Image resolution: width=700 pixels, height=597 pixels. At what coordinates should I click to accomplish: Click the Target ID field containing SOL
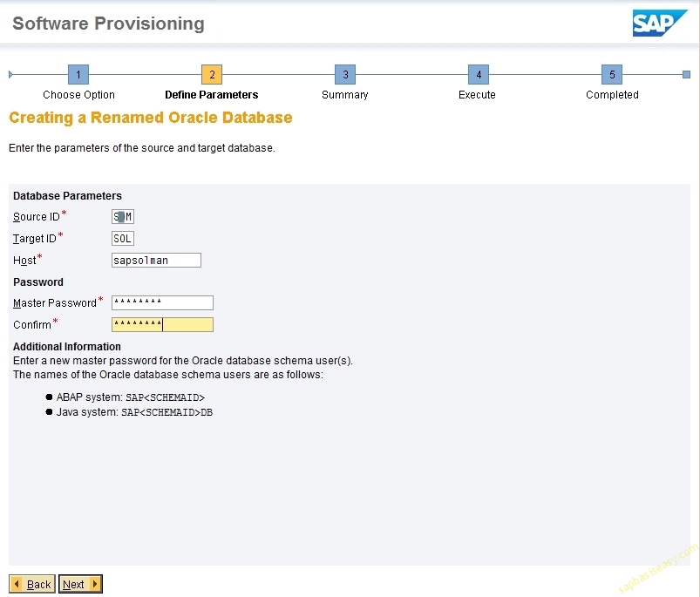coord(123,239)
